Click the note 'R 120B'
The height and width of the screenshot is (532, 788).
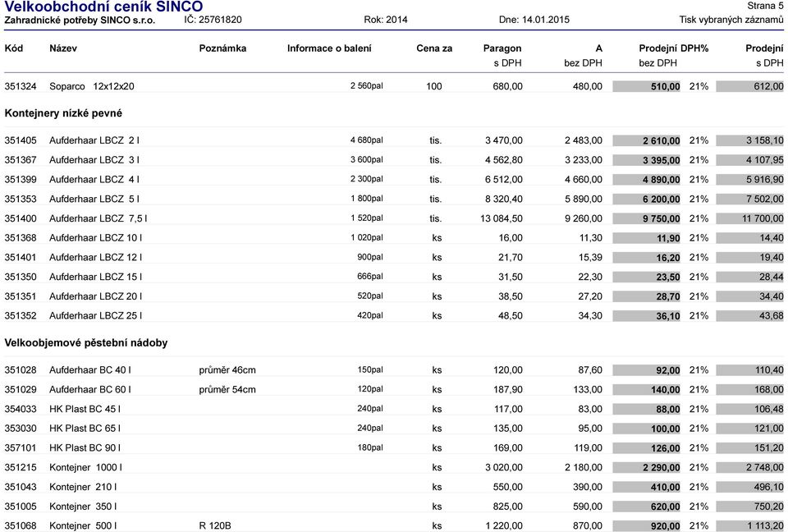[215, 526]
